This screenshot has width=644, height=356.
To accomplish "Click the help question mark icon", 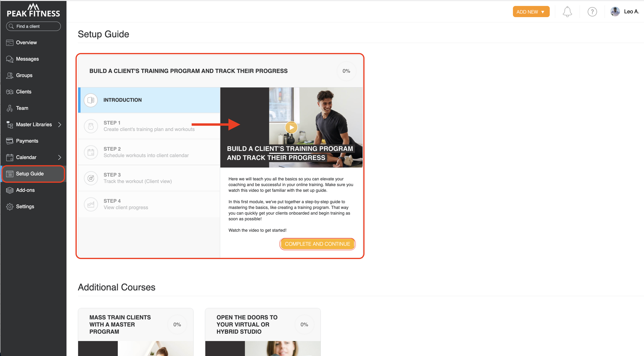I will coord(592,11).
